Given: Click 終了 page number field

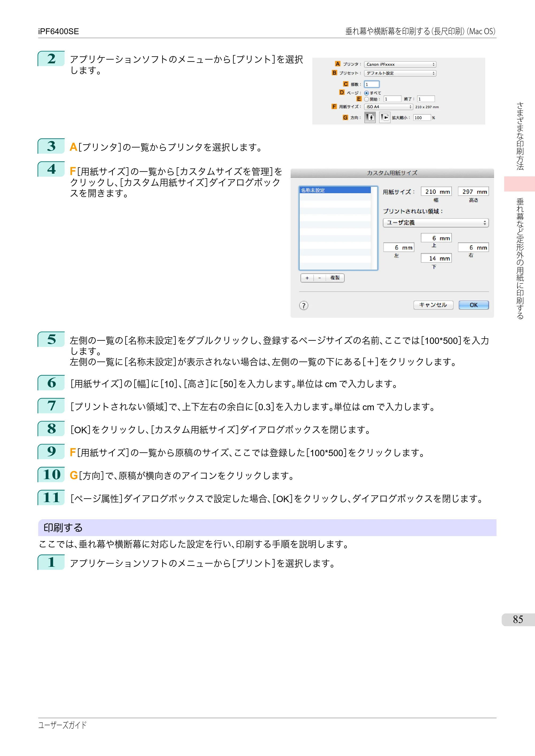Looking at the screenshot, I should [x=426, y=99].
